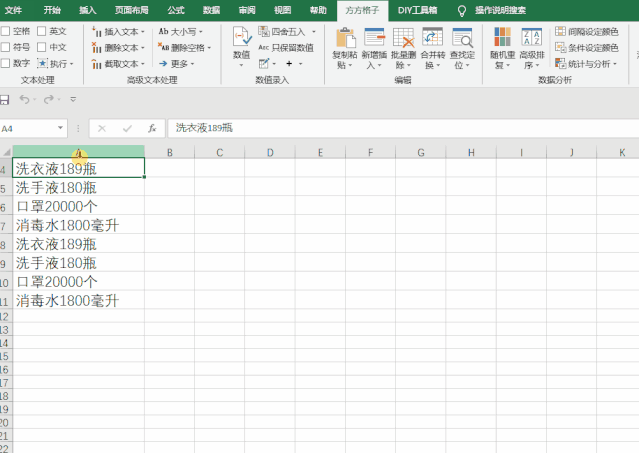
Task: Switch to the DIY工具箱 tab
Action: [417, 10]
